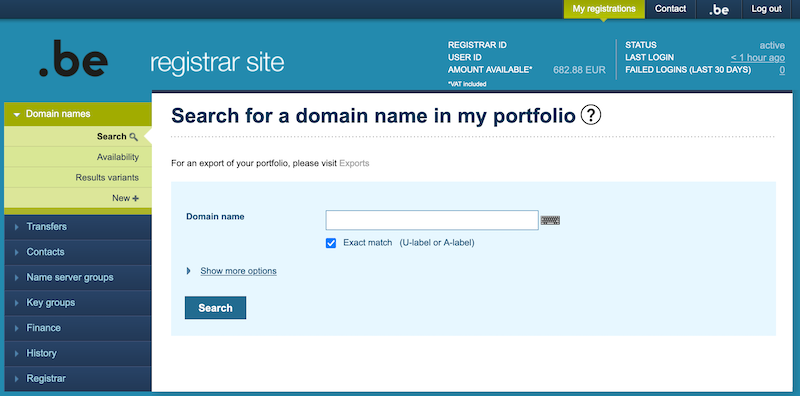Focus the Domain name input field
800x396 pixels.
pyautogui.click(x=432, y=220)
